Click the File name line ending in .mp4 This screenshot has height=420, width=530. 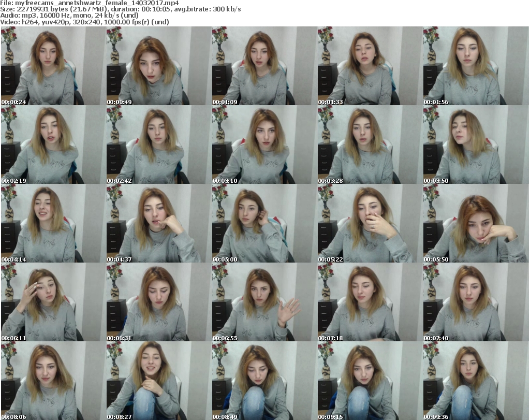[x=90, y=3]
